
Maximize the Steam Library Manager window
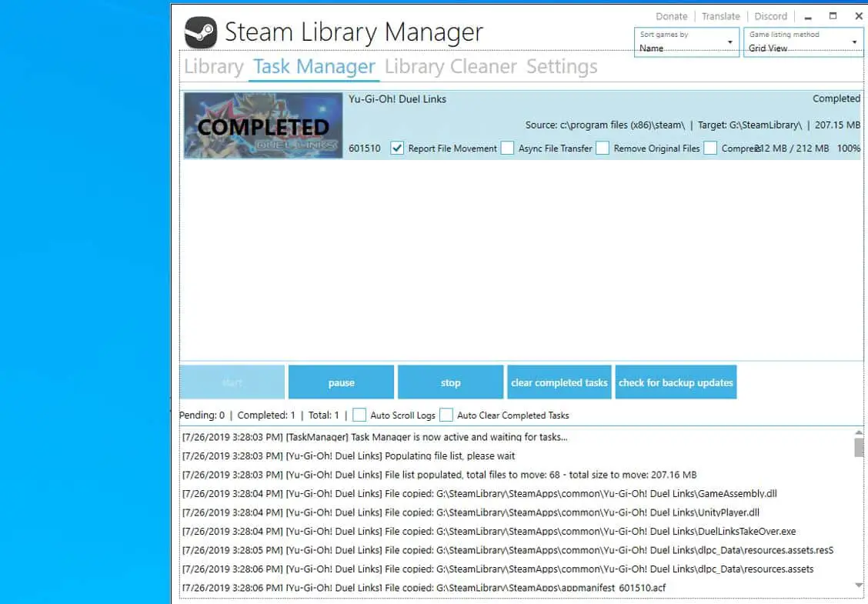pyautogui.click(x=833, y=16)
